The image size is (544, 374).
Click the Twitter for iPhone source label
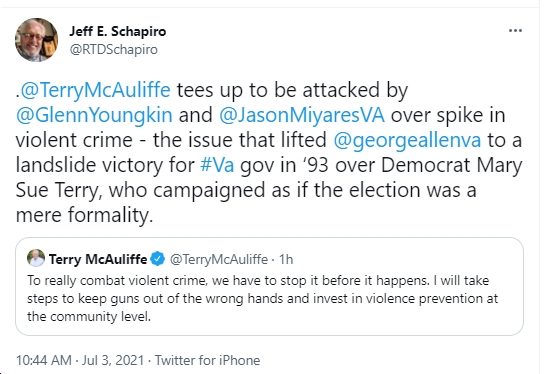pos(207,360)
